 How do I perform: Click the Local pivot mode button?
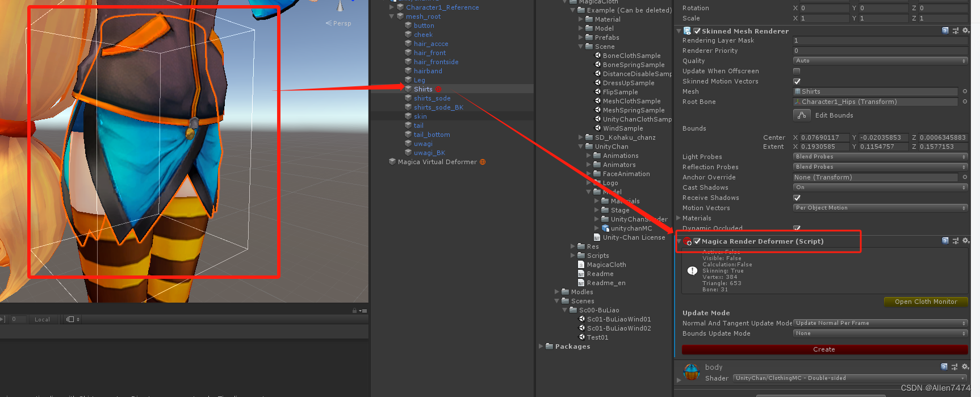pos(42,319)
